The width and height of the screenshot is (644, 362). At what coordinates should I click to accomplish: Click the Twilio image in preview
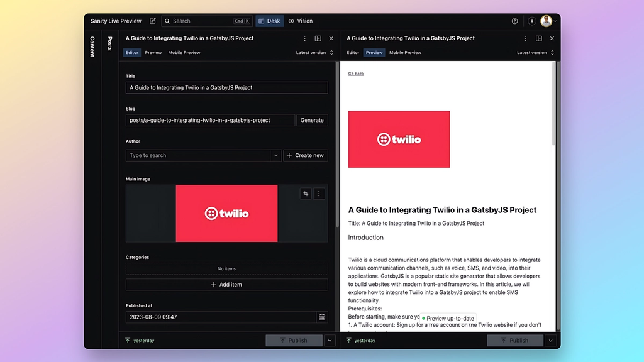399,139
